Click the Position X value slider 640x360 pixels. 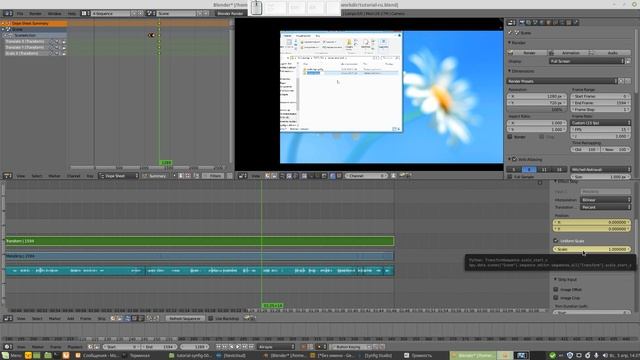592,222
